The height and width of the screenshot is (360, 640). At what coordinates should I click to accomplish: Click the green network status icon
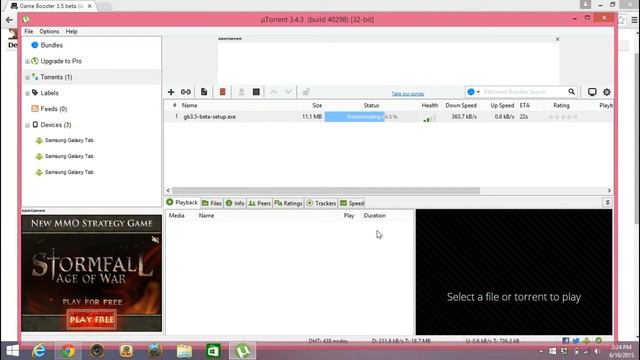[598, 340]
